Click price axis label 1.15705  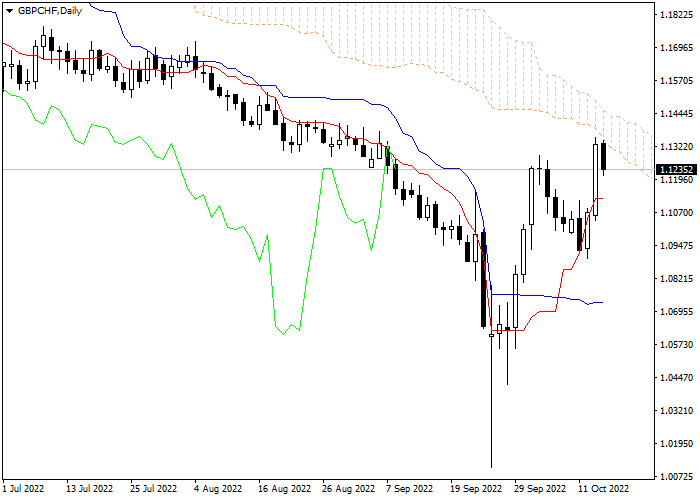point(676,81)
